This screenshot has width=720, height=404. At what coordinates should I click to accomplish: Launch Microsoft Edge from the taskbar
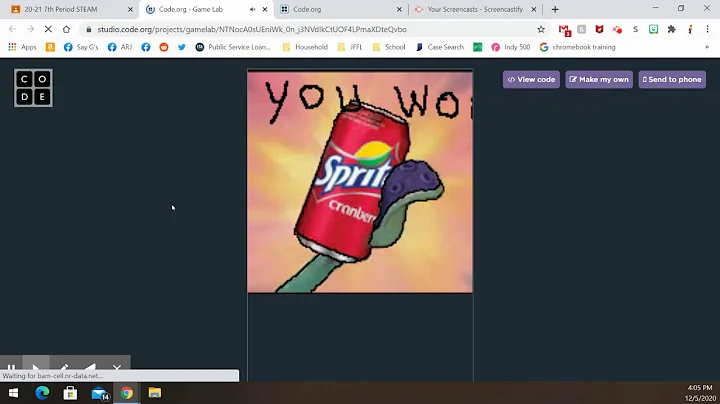[42, 393]
